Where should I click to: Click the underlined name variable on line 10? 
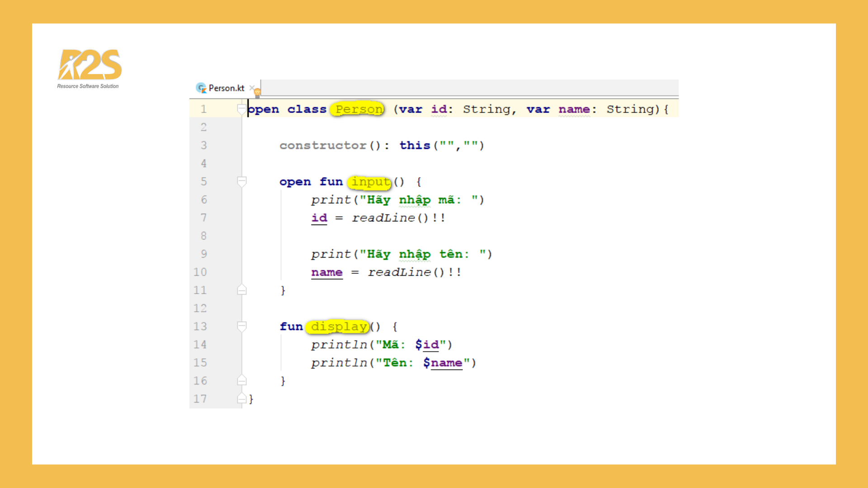(x=326, y=272)
